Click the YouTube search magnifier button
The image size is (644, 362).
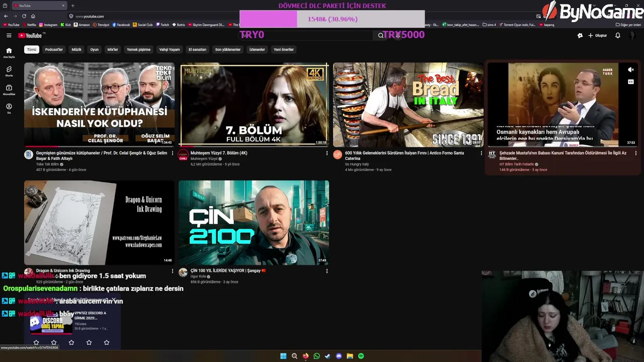coord(381,35)
